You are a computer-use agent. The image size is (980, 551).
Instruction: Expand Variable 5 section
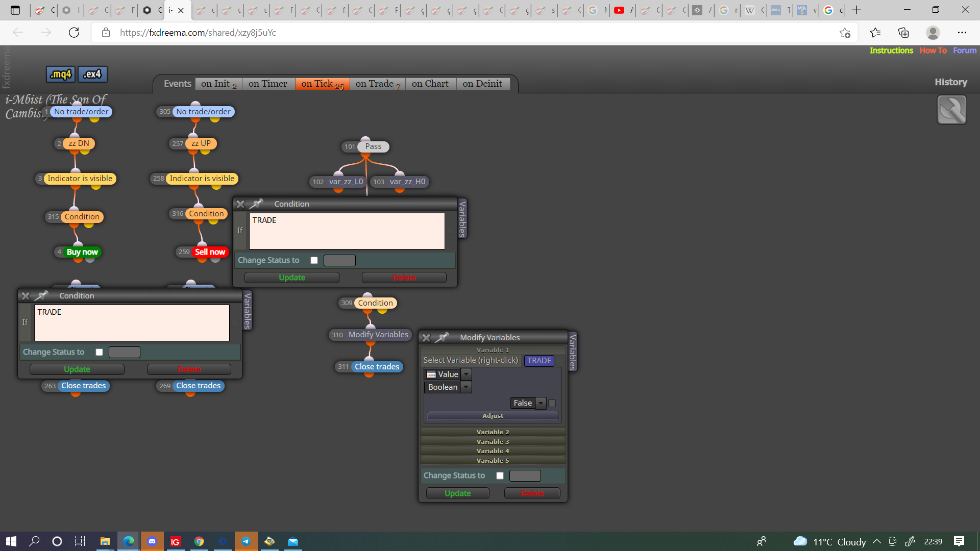pos(493,461)
